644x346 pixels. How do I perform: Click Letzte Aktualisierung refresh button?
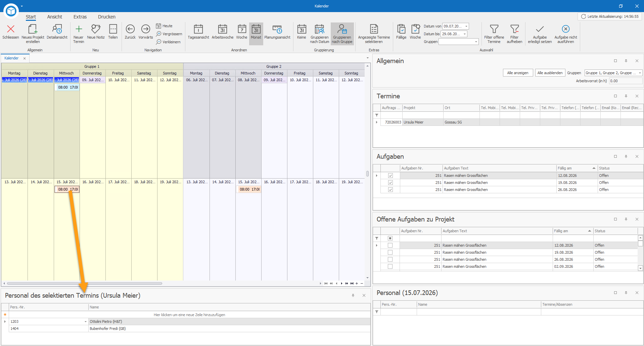(x=610, y=16)
